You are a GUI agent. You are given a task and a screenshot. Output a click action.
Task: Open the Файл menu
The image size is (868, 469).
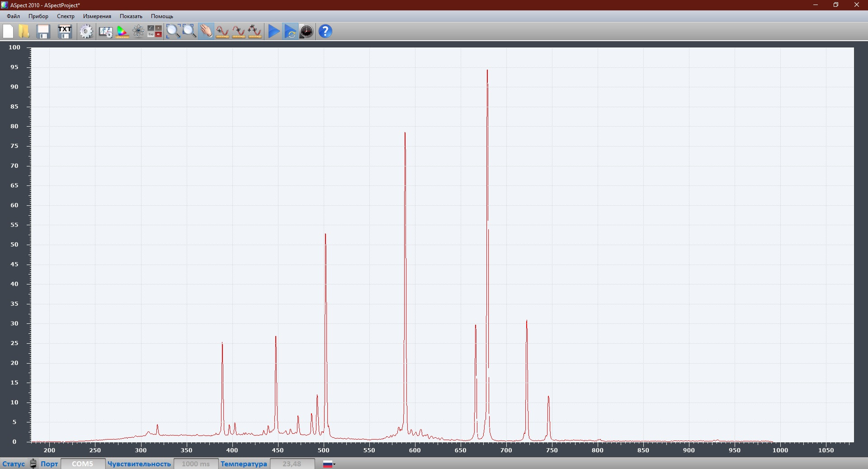coord(13,16)
